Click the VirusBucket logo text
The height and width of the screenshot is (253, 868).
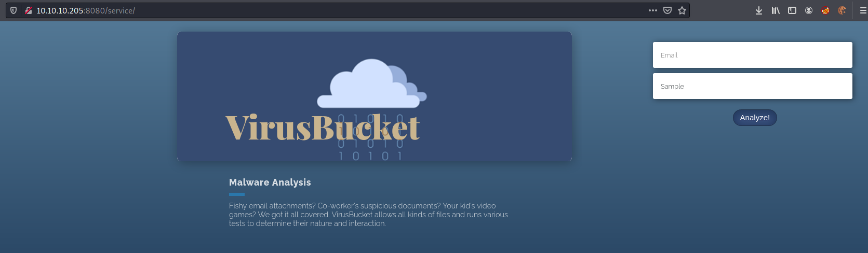pyautogui.click(x=322, y=128)
